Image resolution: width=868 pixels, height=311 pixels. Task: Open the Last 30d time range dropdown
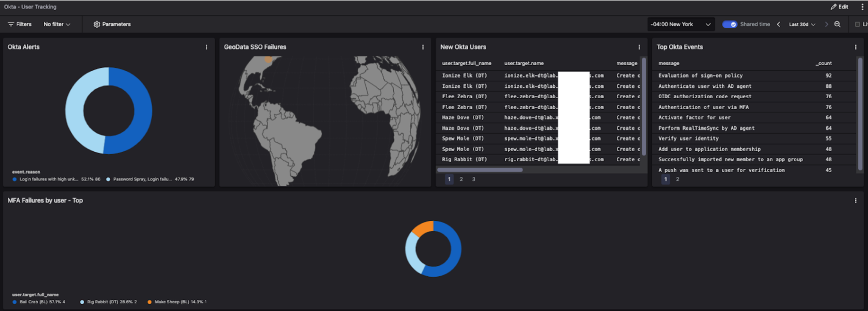802,24
